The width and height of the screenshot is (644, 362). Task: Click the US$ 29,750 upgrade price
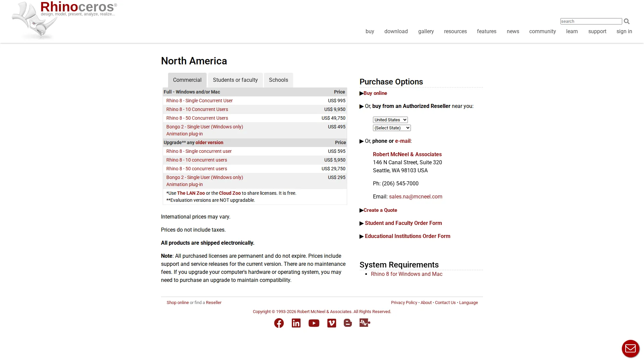coord(333,169)
